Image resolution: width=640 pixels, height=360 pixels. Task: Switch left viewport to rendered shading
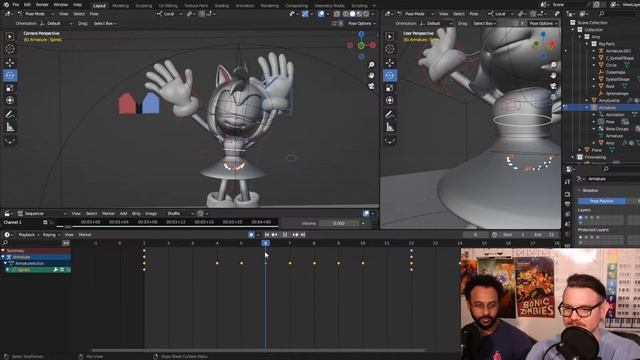tap(366, 14)
